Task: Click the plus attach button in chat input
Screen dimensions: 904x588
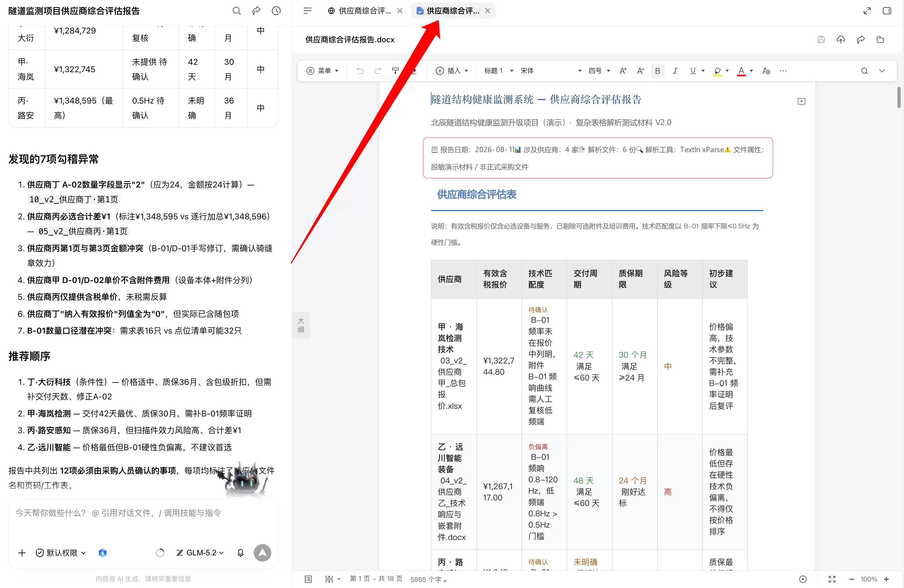Action: [x=22, y=553]
